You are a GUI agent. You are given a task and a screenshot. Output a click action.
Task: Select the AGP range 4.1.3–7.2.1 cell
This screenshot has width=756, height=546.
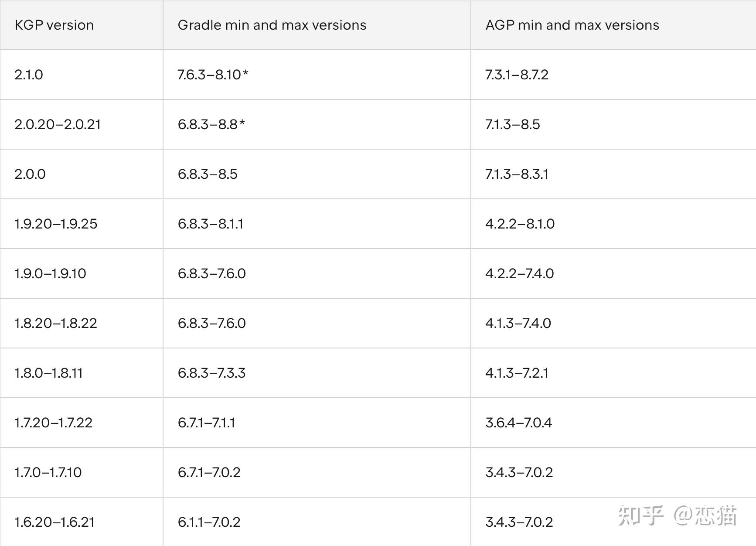click(517, 373)
